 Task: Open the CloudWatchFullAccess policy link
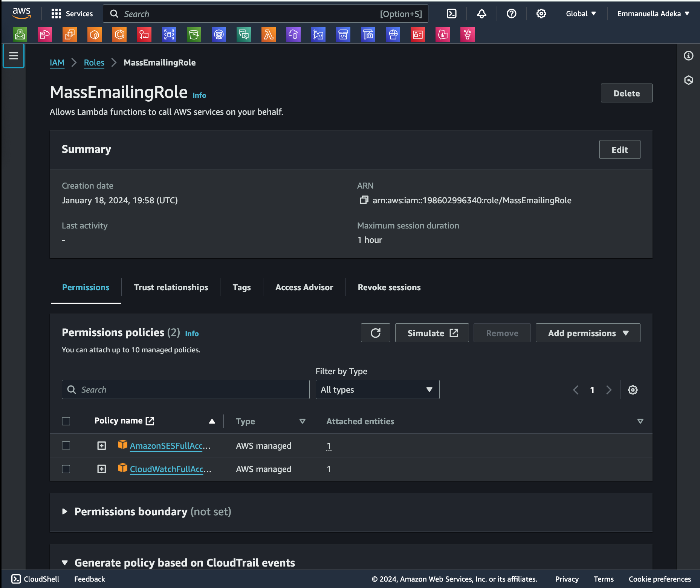170,469
